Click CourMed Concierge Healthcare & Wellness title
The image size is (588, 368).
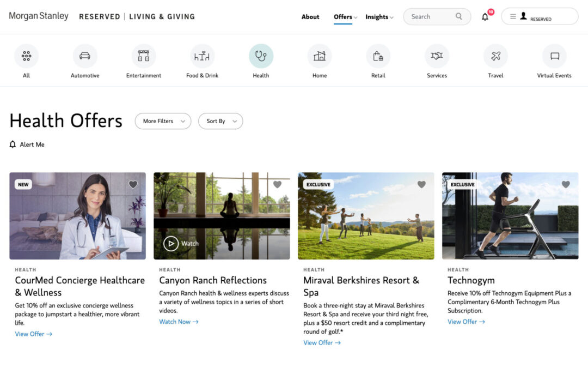tap(80, 286)
